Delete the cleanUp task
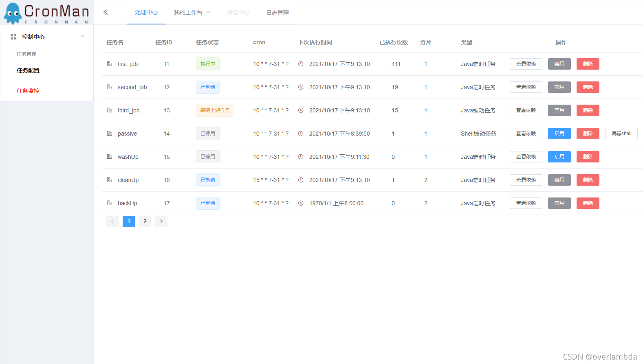 [x=588, y=180]
